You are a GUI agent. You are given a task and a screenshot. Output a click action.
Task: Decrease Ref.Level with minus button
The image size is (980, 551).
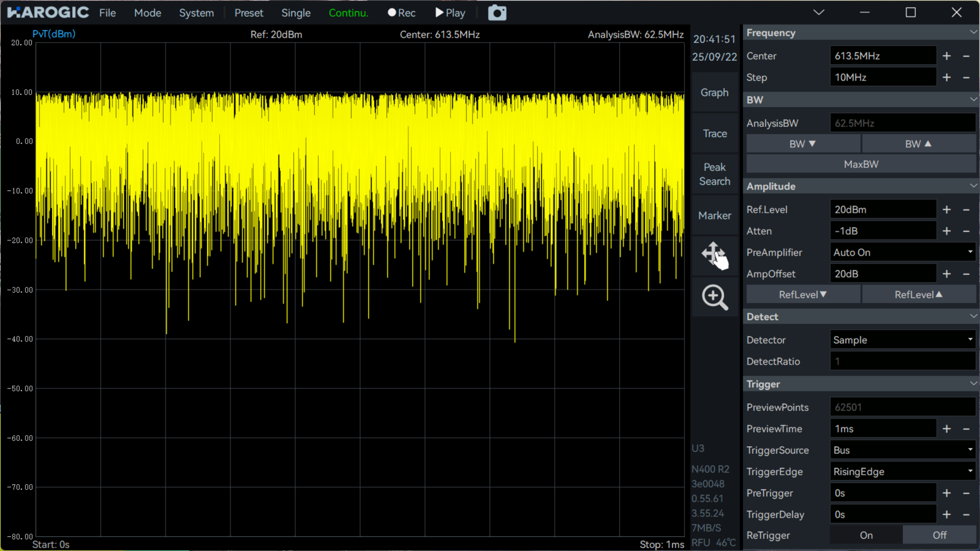(966, 210)
